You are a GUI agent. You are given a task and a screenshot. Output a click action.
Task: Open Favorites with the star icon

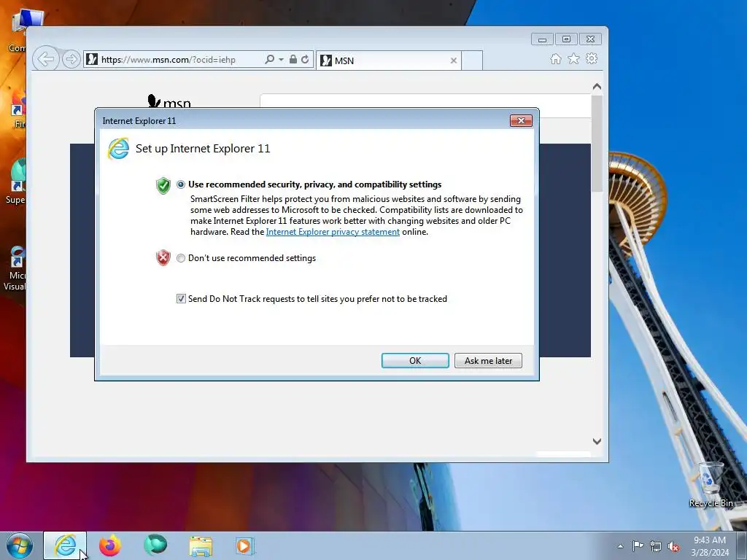coord(573,58)
